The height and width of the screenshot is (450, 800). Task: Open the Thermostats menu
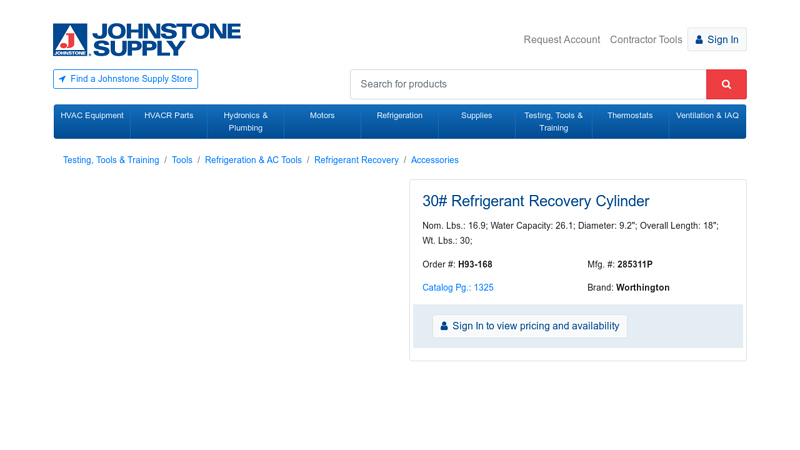[630, 121]
